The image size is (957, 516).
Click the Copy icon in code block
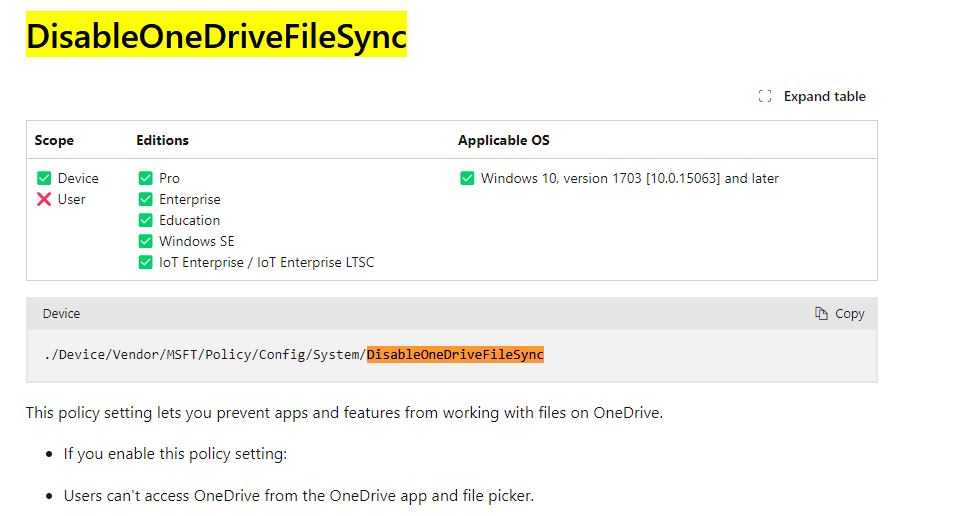pos(822,313)
